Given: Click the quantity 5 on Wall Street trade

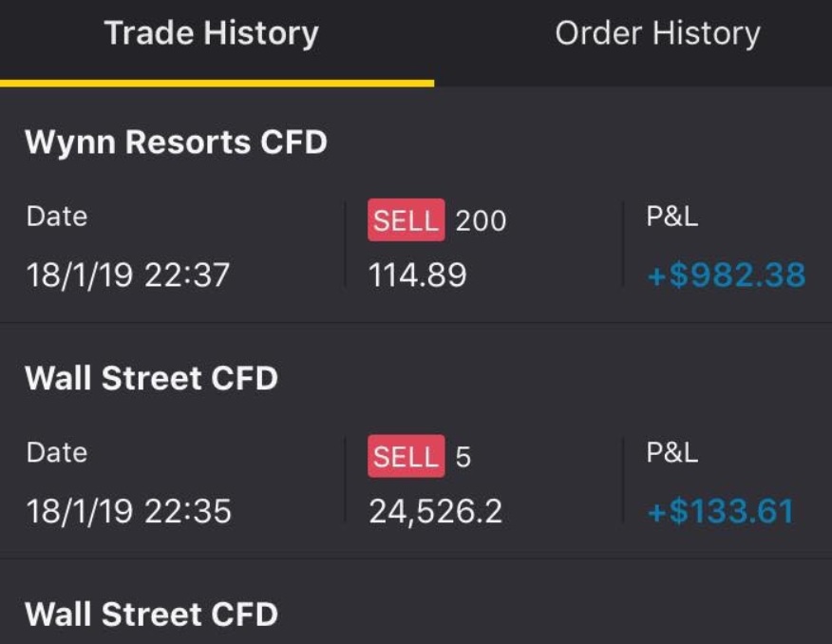Looking at the screenshot, I should click(x=463, y=457).
